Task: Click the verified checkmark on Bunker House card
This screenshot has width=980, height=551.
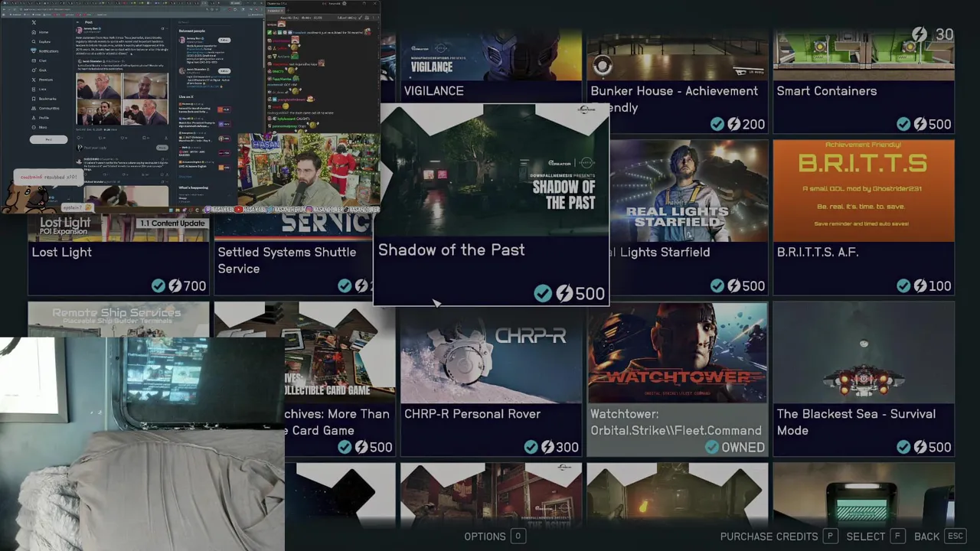Action: pos(717,124)
